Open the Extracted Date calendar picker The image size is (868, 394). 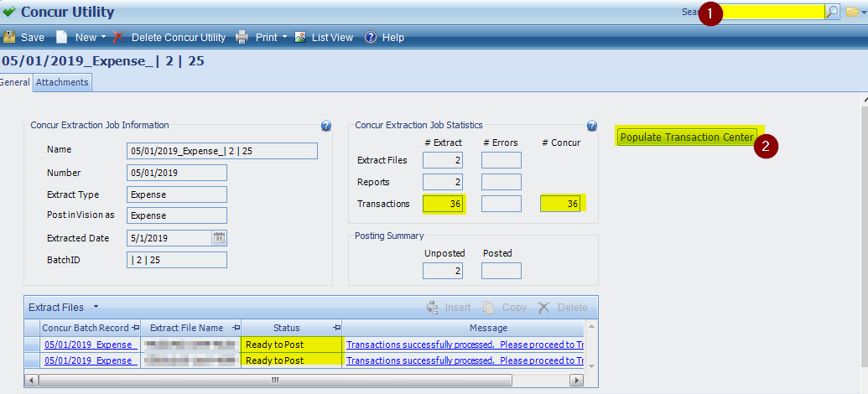(219, 238)
